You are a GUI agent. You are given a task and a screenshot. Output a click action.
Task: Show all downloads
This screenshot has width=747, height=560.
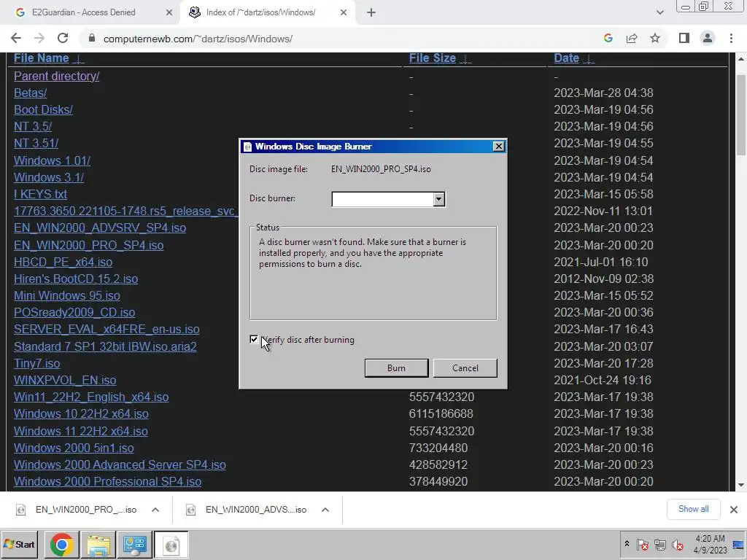point(693,509)
